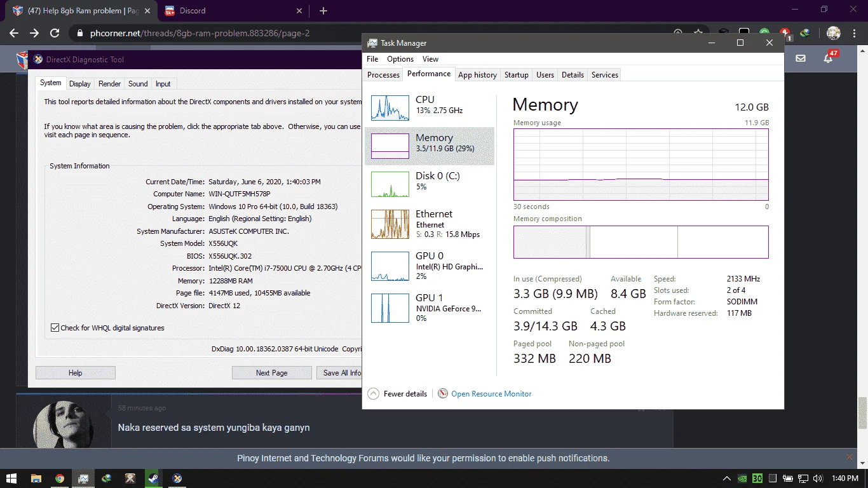Open File Explorer from the taskbar
Screen dimensions: 868x488
tap(36, 478)
